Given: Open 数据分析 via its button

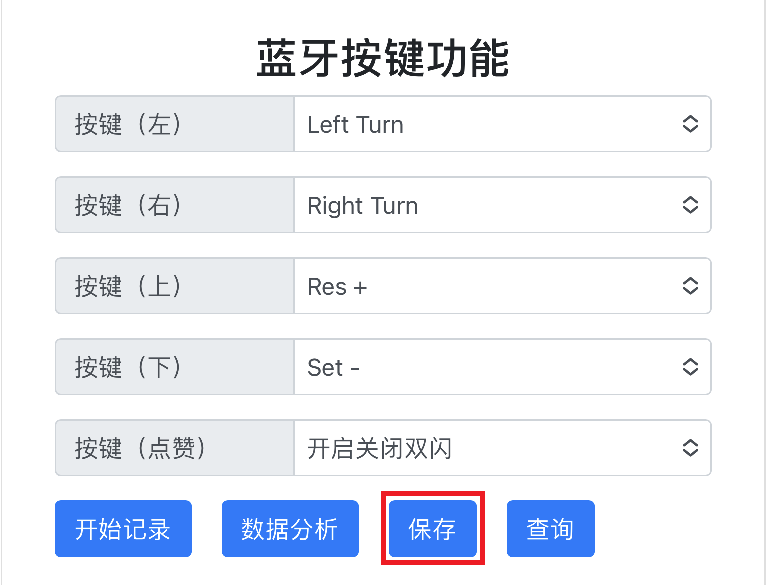Looking at the screenshot, I should [x=290, y=529].
